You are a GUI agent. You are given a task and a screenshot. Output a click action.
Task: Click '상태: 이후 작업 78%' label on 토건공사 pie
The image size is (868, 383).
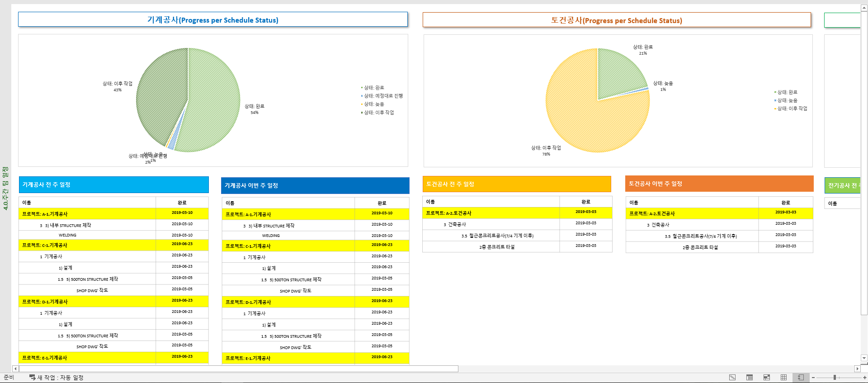tap(546, 151)
